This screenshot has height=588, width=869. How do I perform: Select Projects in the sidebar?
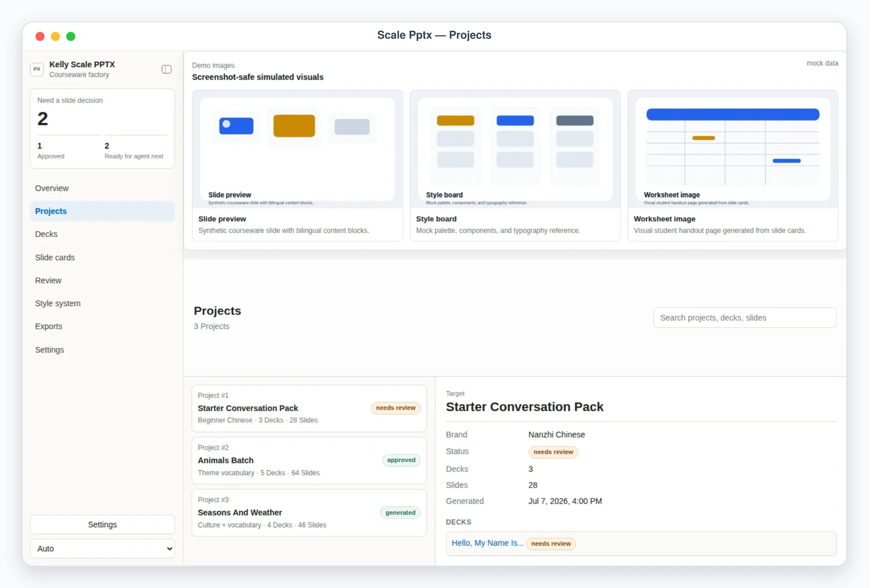pos(102,211)
